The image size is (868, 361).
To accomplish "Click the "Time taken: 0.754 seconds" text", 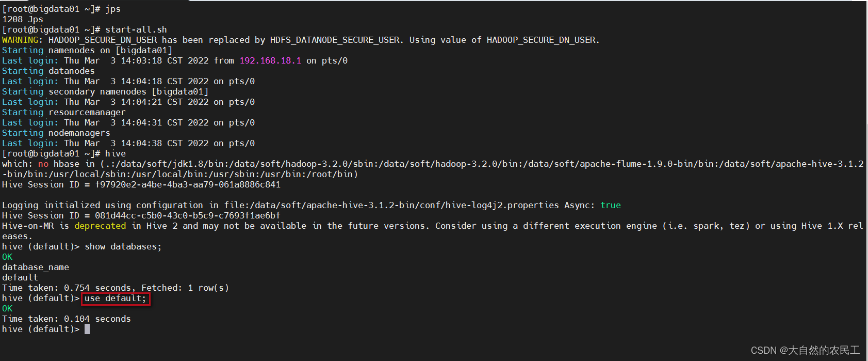I will (67, 288).
